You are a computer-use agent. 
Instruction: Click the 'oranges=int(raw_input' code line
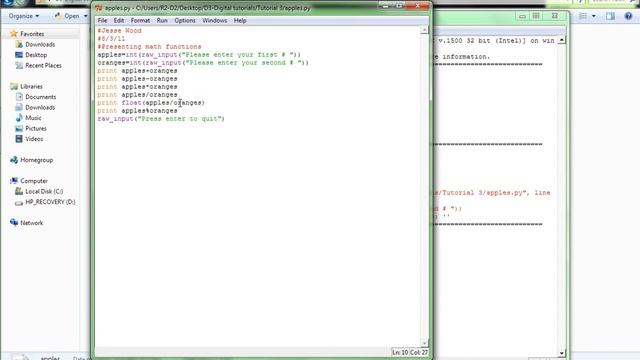tap(203, 63)
